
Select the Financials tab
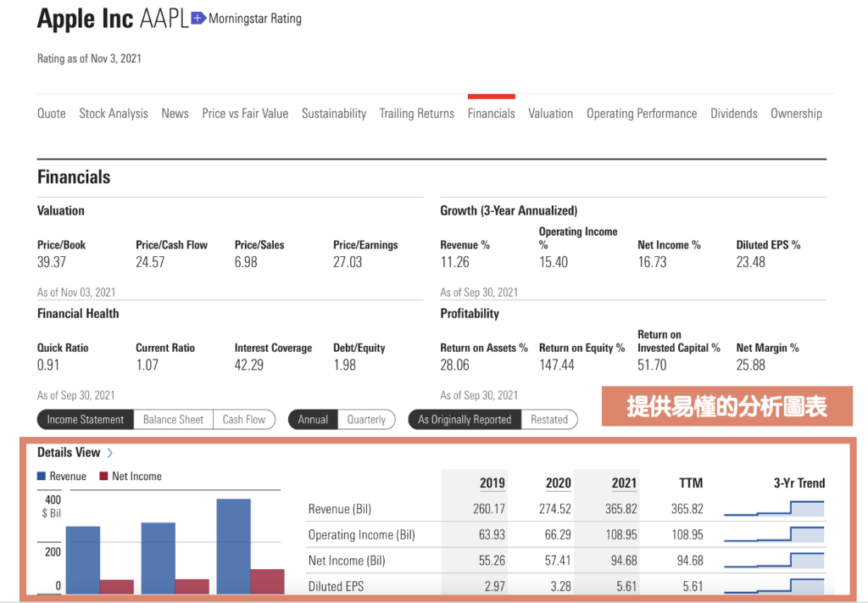[x=491, y=114]
